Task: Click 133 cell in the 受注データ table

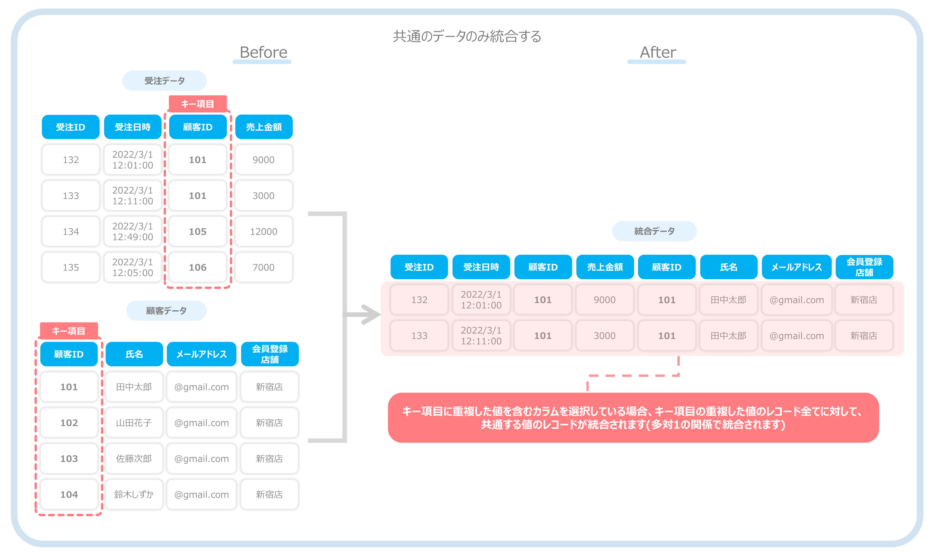Action: [71, 195]
